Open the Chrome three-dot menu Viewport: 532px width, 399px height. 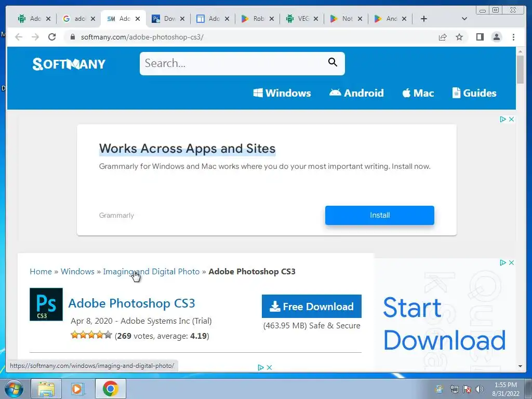pyautogui.click(x=513, y=37)
